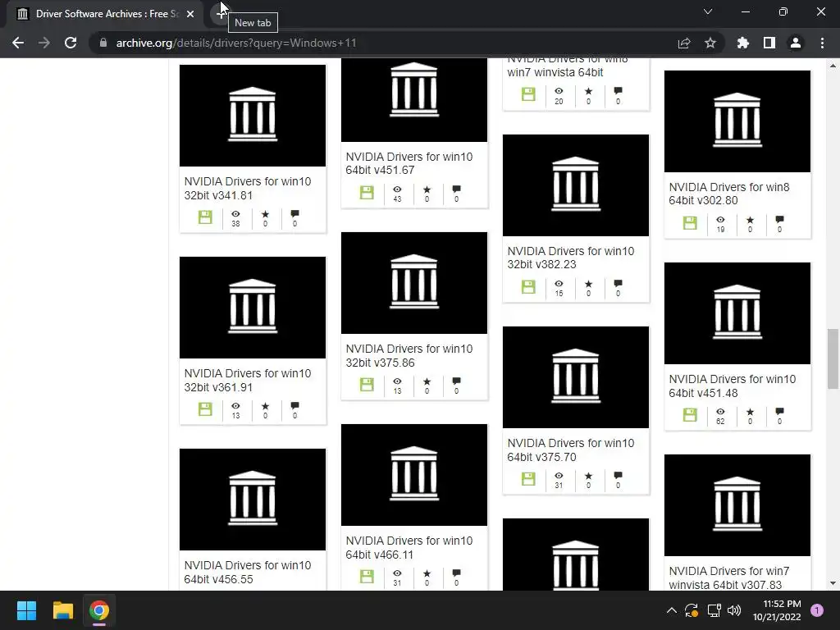The image size is (840, 630).
Task: Open NVIDIA Drivers for win10 64bit v466.11
Action: (x=409, y=547)
